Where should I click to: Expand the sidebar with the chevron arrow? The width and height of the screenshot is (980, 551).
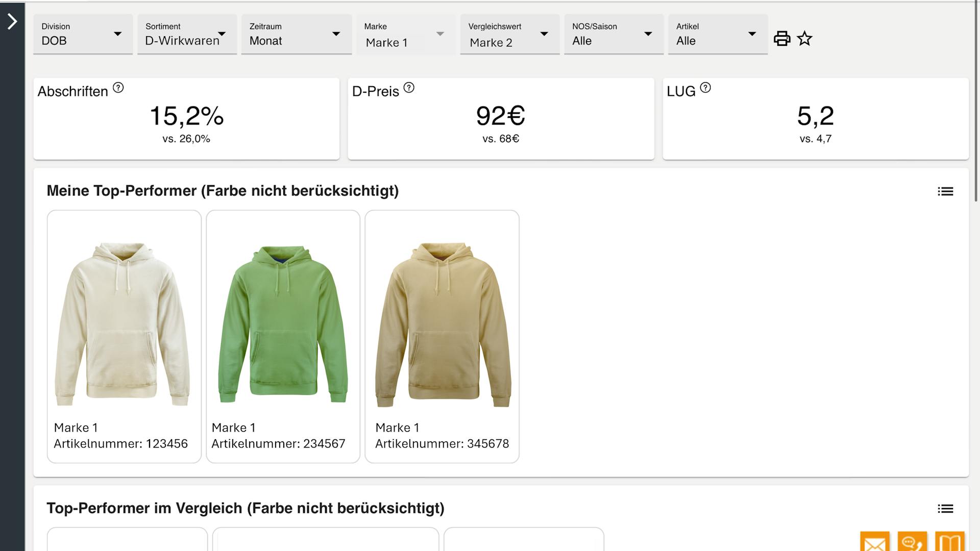point(12,21)
